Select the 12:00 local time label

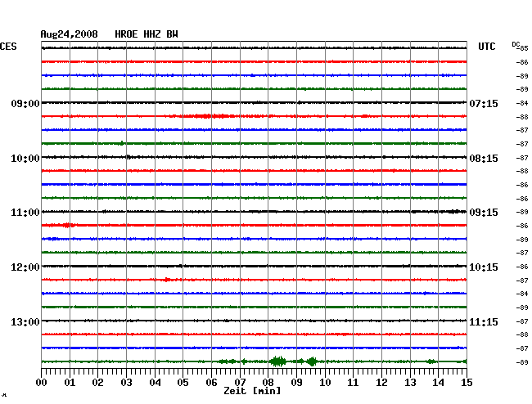tap(25, 267)
